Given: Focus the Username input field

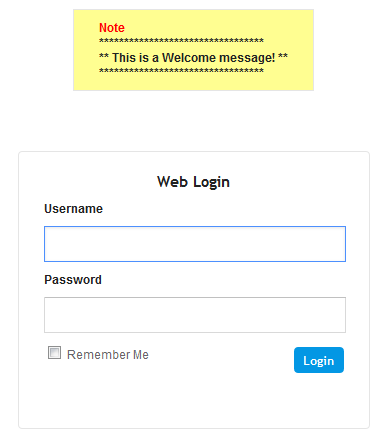Looking at the screenshot, I should (195, 244).
